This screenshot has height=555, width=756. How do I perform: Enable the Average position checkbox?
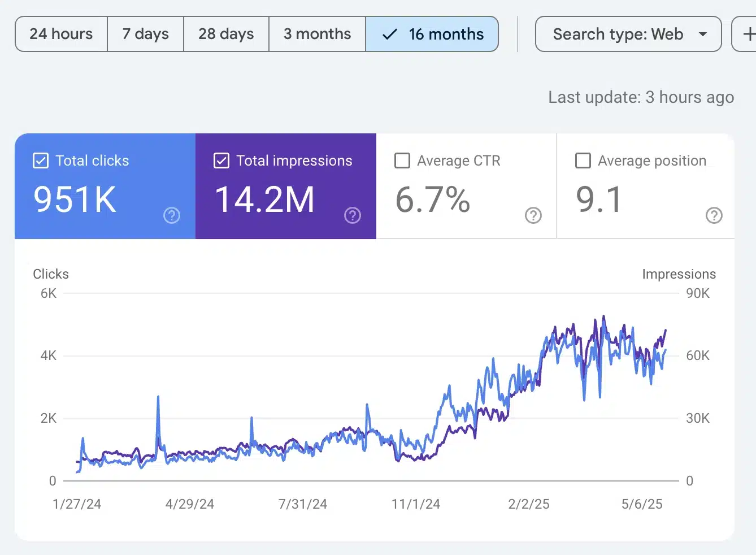tap(583, 161)
